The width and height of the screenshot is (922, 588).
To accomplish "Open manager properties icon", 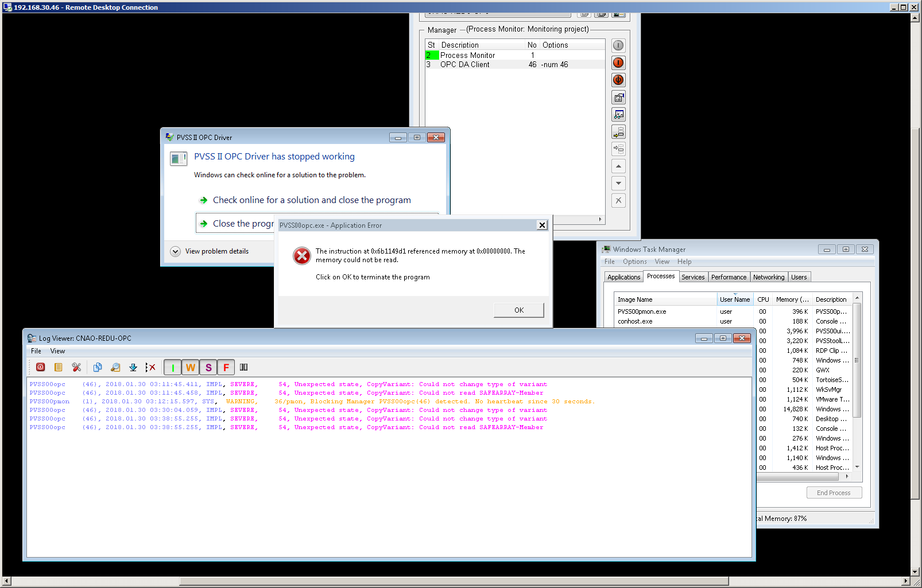I will (618, 98).
